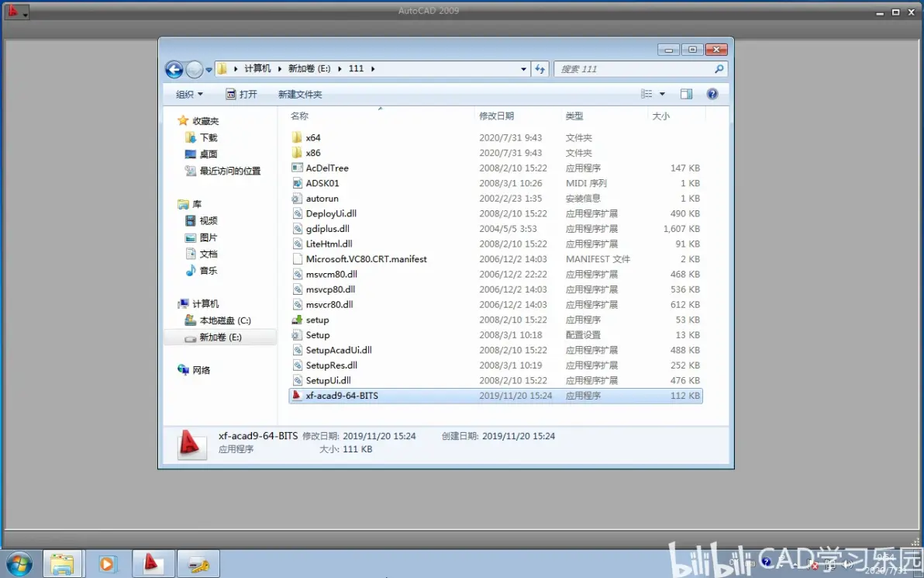Open the 文档 library
The width and height of the screenshot is (924, 578).
[202, 254]
